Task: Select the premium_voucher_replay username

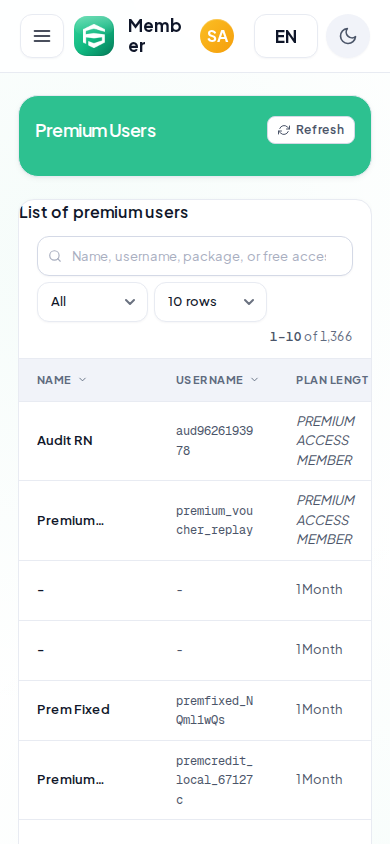Action: [214, 521]
